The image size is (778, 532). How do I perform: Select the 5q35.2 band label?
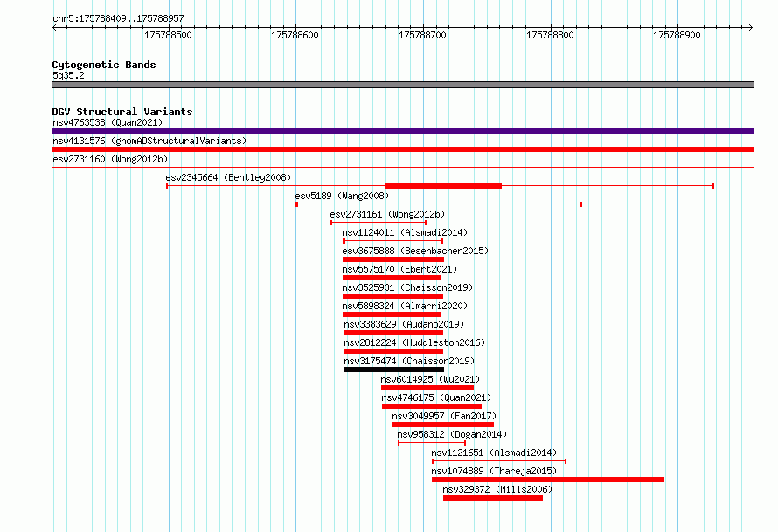point(68,75)
